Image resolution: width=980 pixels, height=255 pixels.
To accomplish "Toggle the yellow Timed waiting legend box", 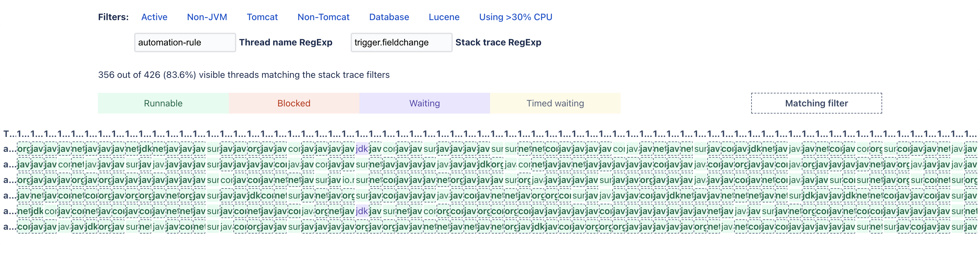I will click(555, 103).
